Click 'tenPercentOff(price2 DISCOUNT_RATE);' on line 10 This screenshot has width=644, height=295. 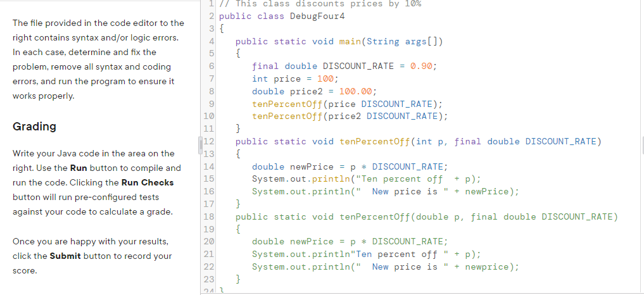(x=350, y=116)
